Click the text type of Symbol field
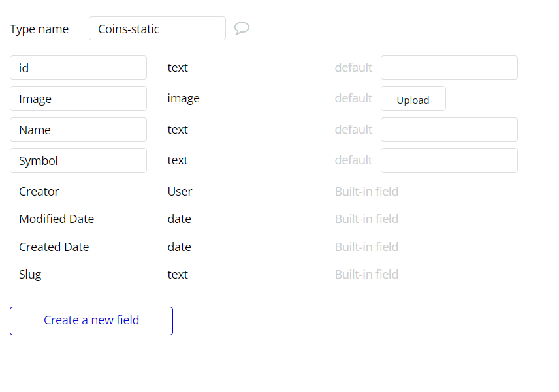The width and height of the screenshot is (559, 392). pyautogui.click(x=178, y=160)
